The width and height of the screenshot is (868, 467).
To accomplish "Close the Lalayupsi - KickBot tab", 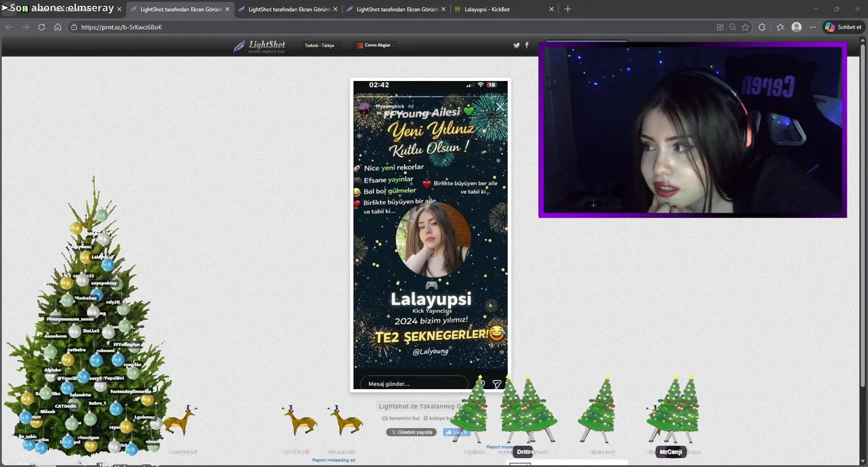I will tap(552, 9).
